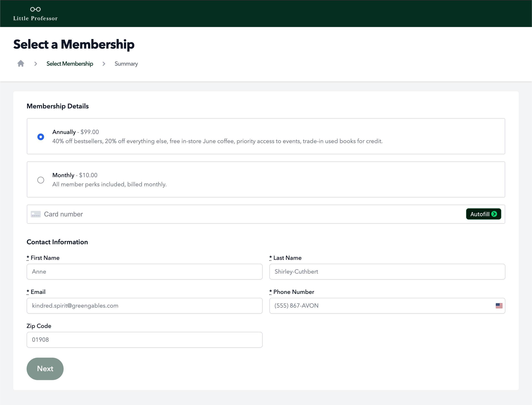Click the Next button
The height and width of the screenshot is (405, 532).
45,369
